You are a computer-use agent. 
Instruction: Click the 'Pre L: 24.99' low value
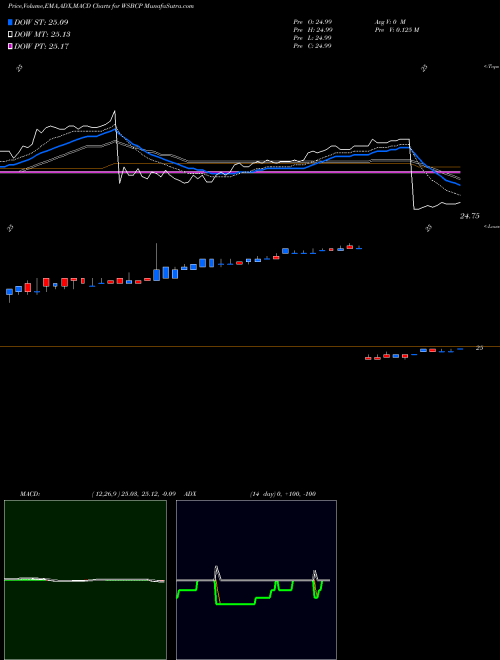[x=312, y=38]
